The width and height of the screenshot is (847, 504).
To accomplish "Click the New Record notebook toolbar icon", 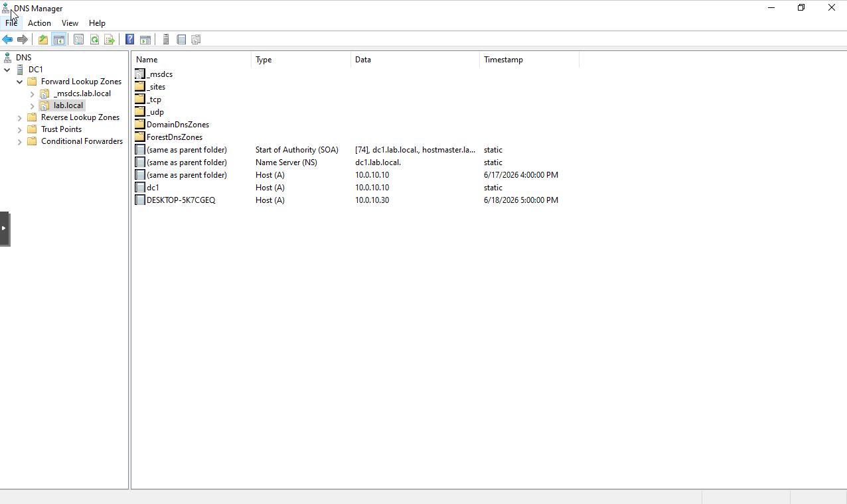I will click(x=181, y=40).
